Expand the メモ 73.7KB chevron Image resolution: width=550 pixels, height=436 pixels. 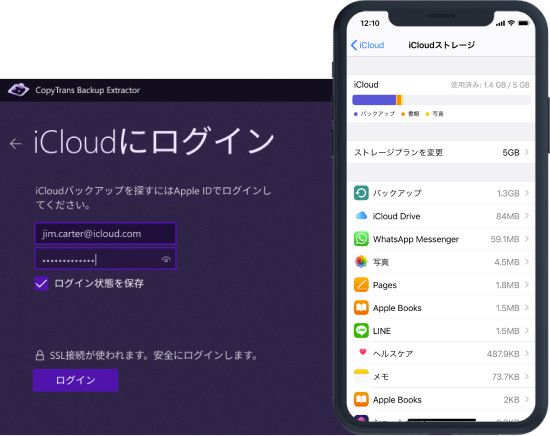coord(527,376)
